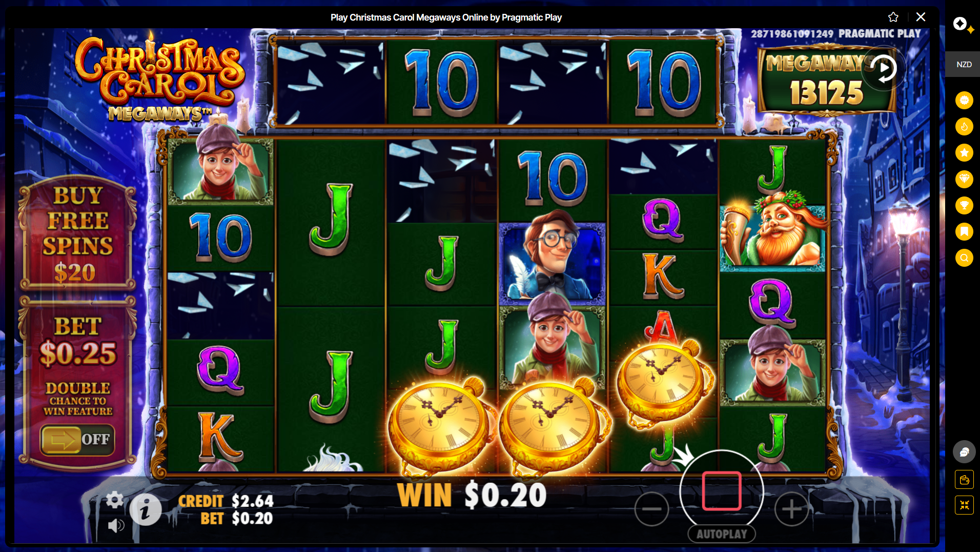Click the replay icon beside Megaways counter
This screenshot has height=552, width=980.
coord(883,68)
